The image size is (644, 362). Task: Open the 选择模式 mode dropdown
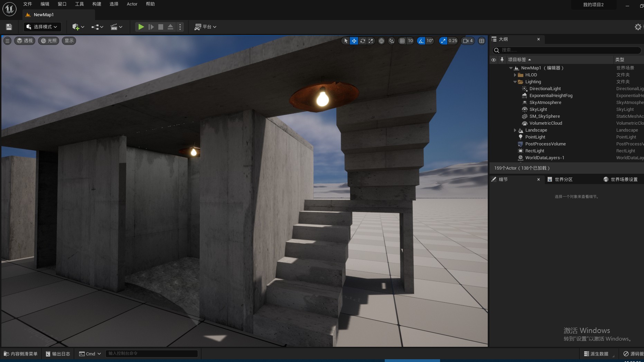(x=42, y=27)
